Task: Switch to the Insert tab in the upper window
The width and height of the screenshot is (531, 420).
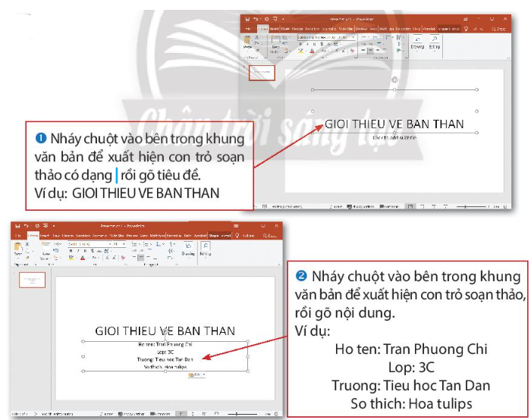Action: pos(275,27)
